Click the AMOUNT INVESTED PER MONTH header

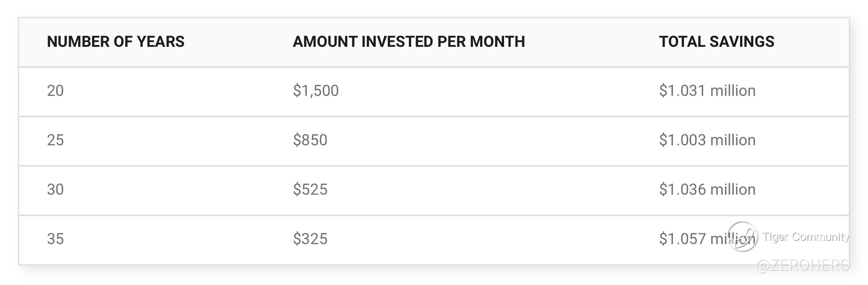(x=409, y=42)
